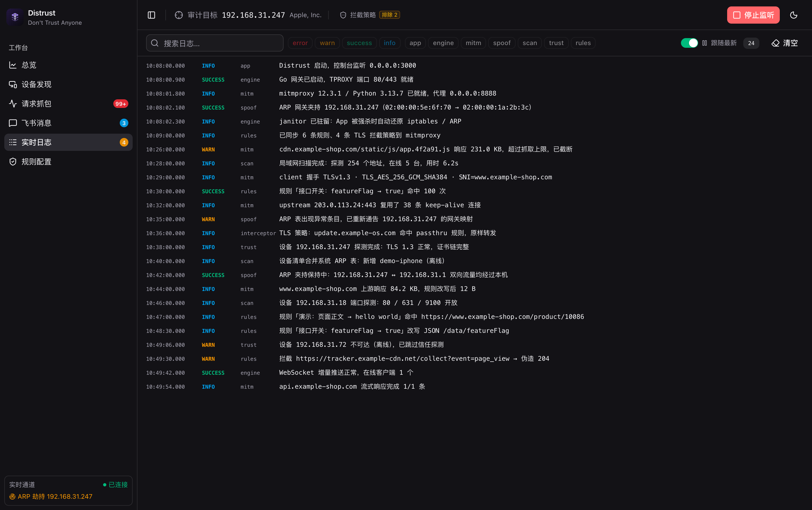Filter logs by mitm source

[473, 43]
